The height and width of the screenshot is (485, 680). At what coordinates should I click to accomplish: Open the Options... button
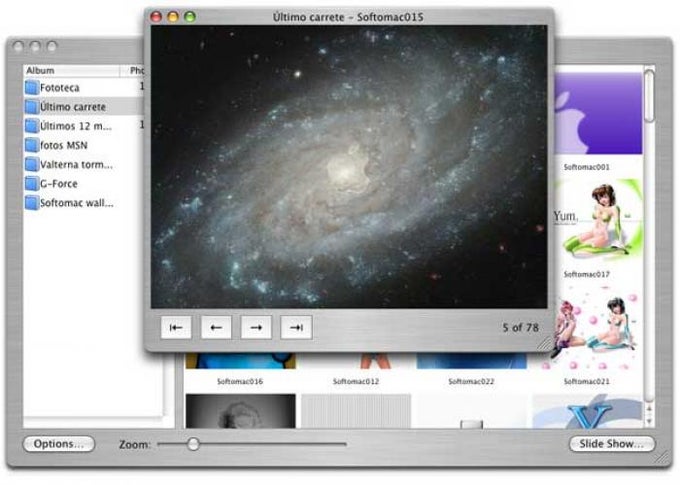[x=59, y=444]
